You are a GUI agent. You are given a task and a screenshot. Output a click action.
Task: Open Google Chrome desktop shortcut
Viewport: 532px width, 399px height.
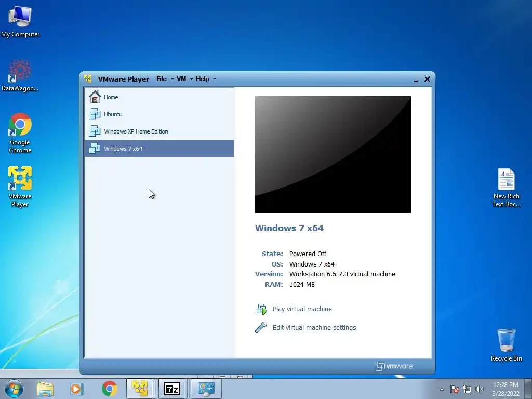click(20, 132)
